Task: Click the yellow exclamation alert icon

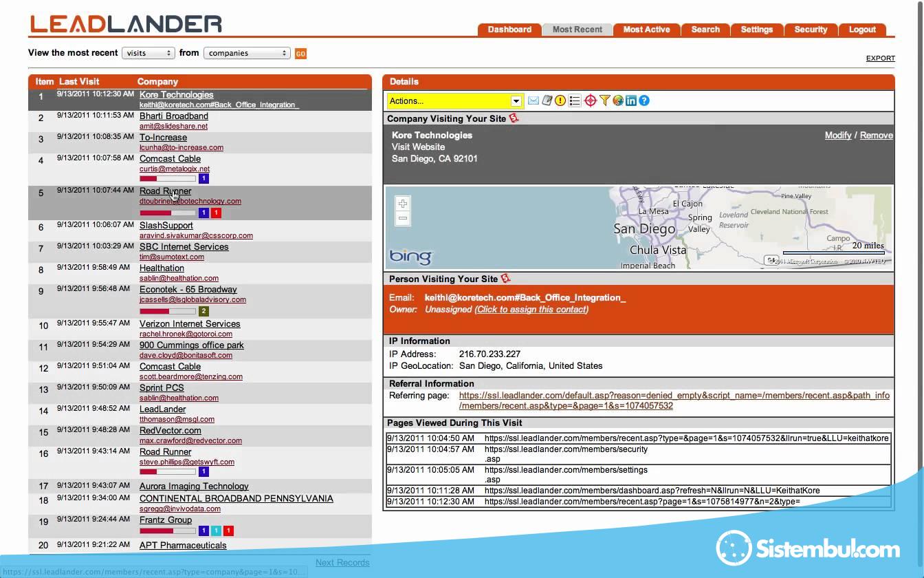Action: [560, 100]
